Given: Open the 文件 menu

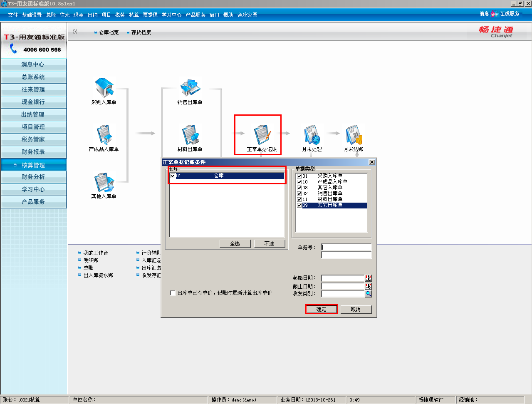Looking at the screenshot, I should [x=13, y=15].
